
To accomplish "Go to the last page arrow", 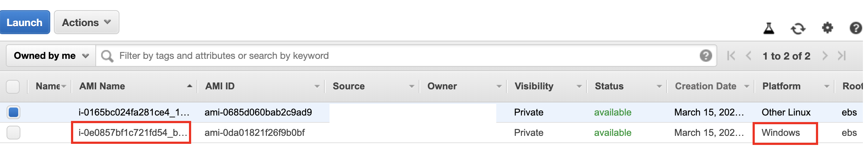I will [x=842, y=56].
